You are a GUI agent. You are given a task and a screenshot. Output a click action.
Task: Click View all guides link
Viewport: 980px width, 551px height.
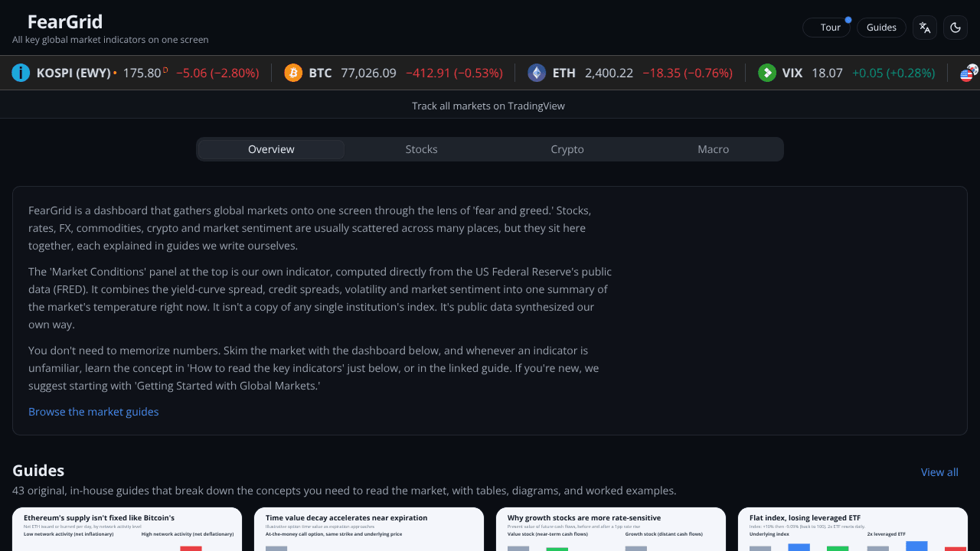(x=939, y=472)
